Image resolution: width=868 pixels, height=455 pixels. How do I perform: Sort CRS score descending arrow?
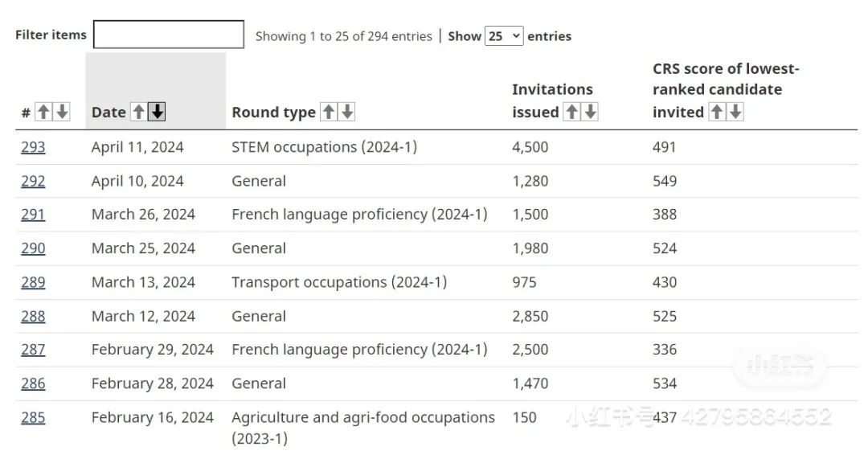[x=735, y=112]
